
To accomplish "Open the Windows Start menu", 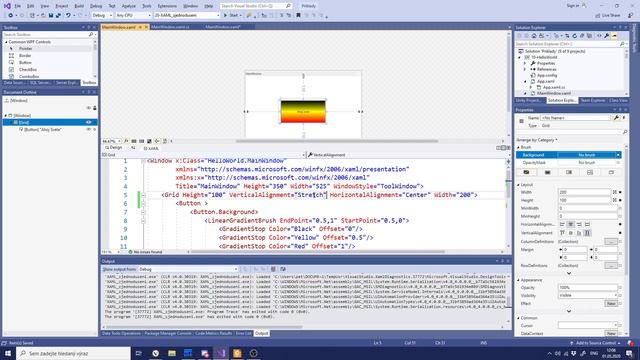I will 8,353.
